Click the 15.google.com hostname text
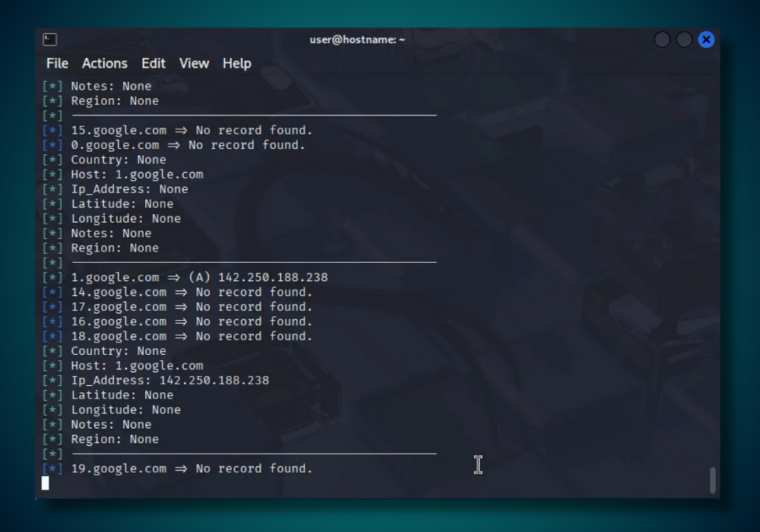The image size is (760, 532). [x=119, y=130]
